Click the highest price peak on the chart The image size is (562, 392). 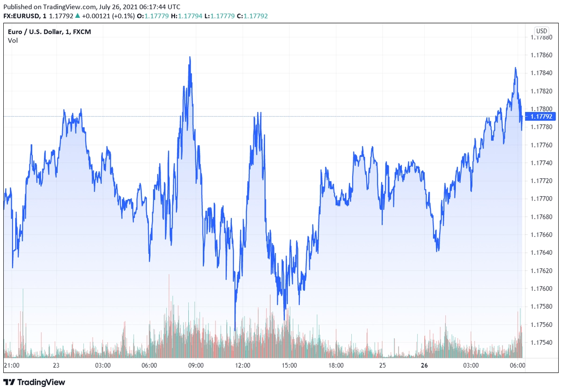189,56
